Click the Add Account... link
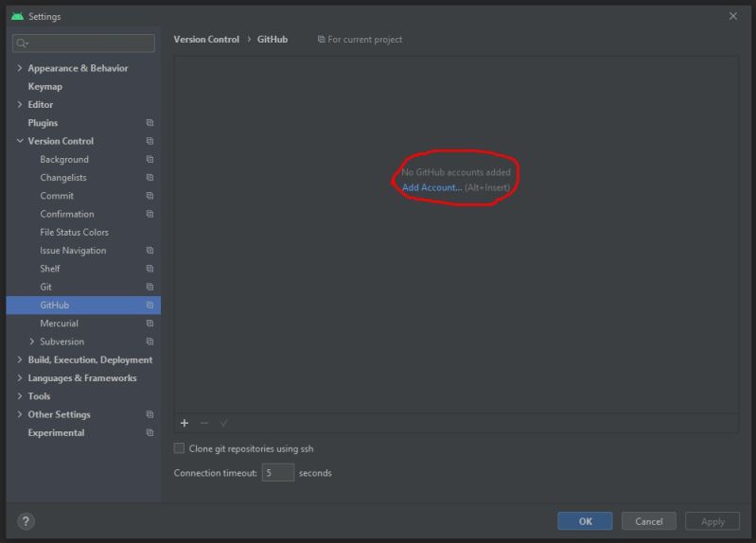Viewport: 756px width, 543px height. click(432, 187)
